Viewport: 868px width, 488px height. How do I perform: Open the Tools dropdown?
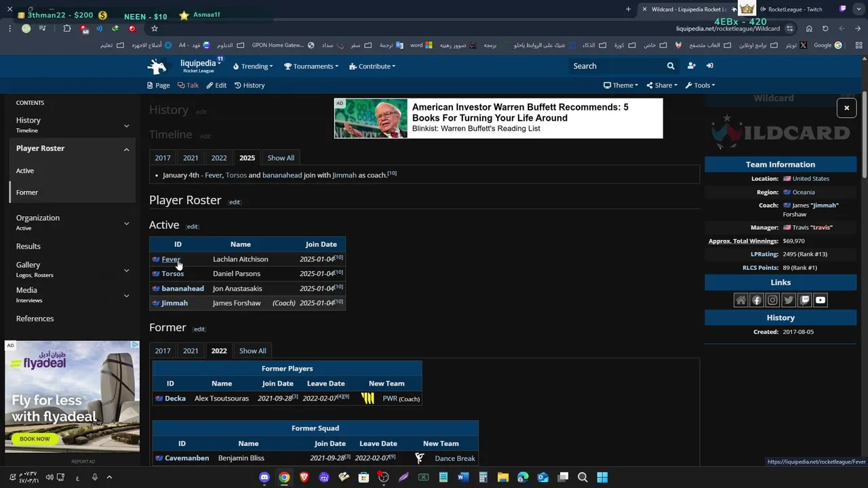[x=700, y=85]
